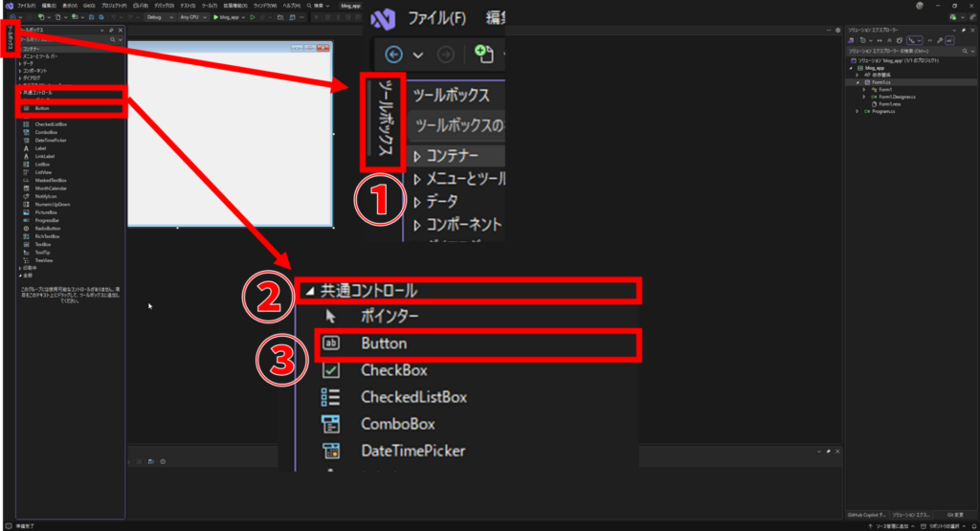Pick the TreeView control
This screenshot has height=531, width=980.
(44, 260)
